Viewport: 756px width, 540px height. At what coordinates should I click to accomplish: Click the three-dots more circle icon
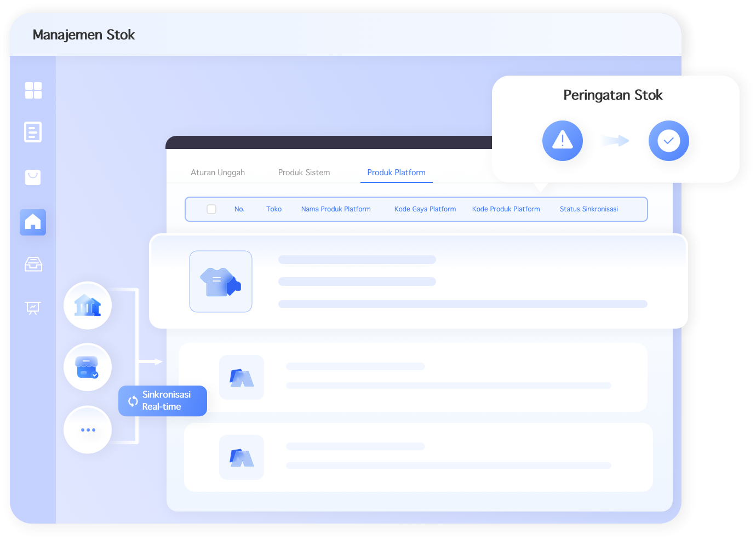coord(88,430)
